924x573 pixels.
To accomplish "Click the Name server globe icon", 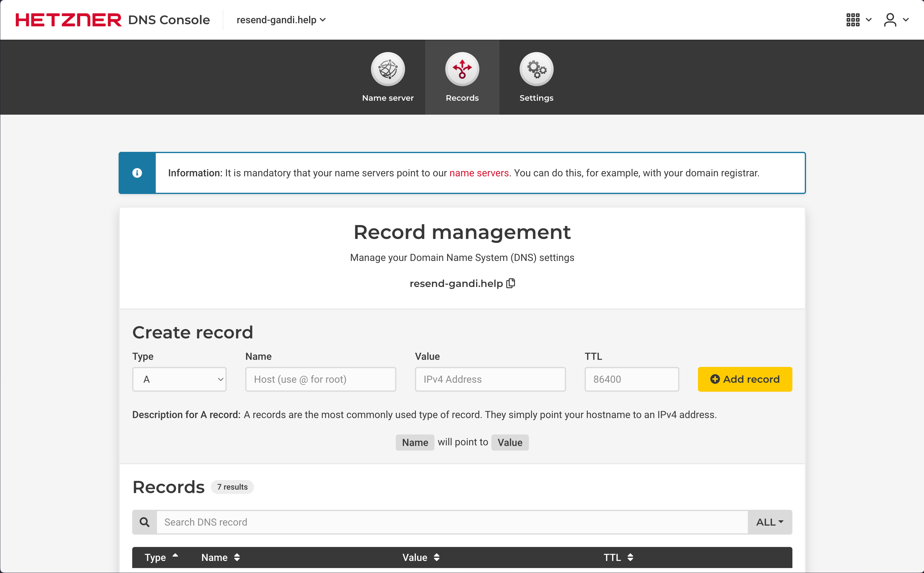I will click(x=388, y=69).
